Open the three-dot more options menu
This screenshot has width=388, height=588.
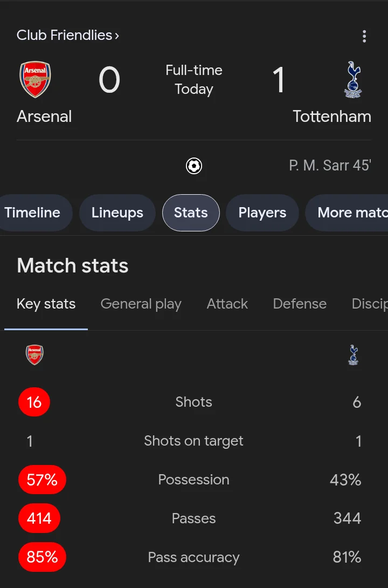click(364, 36)
